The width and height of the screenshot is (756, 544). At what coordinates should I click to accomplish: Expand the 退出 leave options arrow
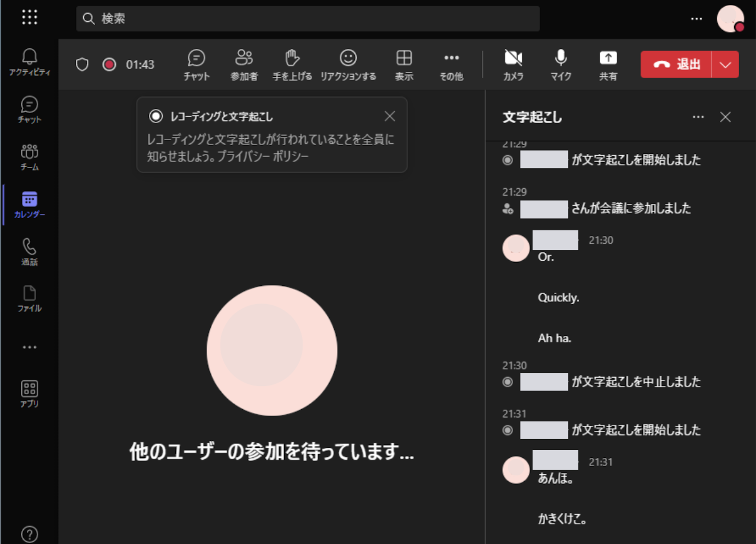click(725, 65)
